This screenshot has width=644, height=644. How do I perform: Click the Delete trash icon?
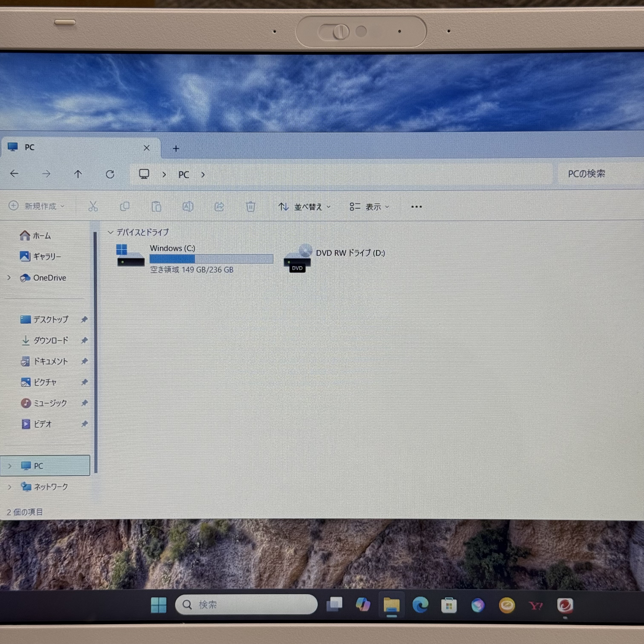click(x=250, y=207)
